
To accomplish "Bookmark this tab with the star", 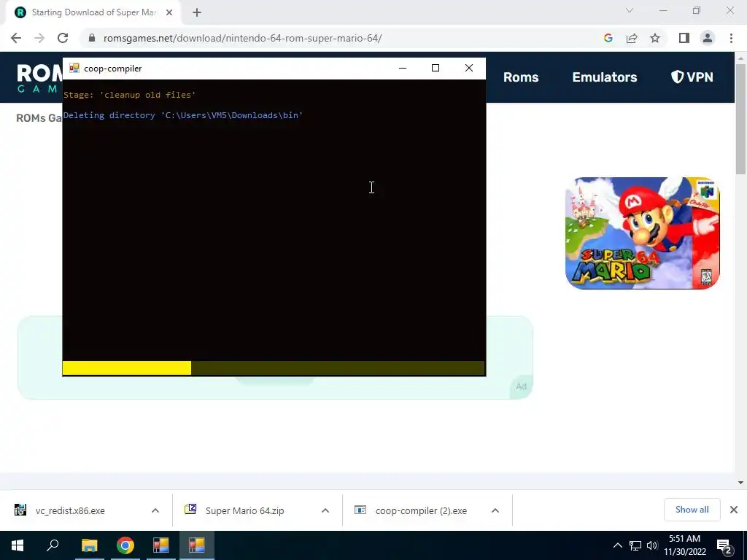I will [x=655, y=38].
